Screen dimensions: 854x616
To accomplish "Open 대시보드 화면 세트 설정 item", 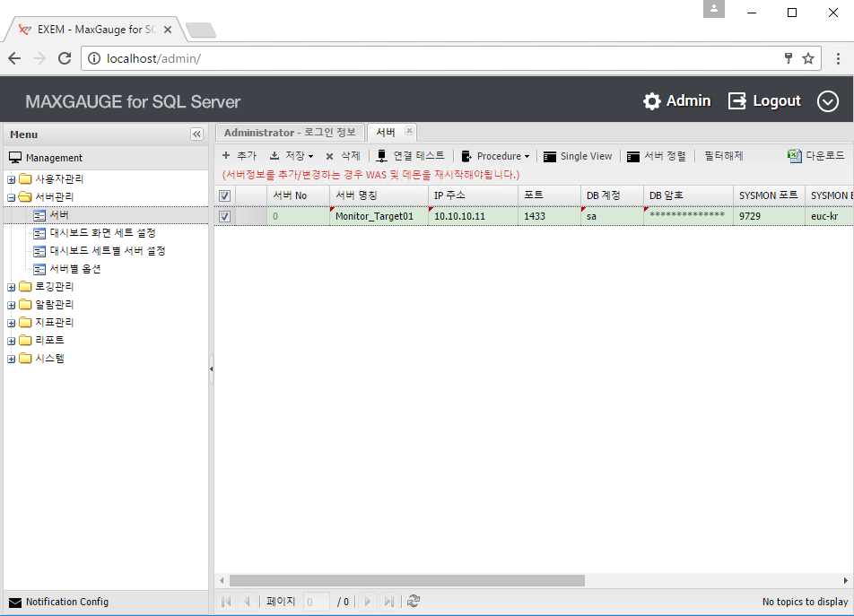I will click(102, 233).
